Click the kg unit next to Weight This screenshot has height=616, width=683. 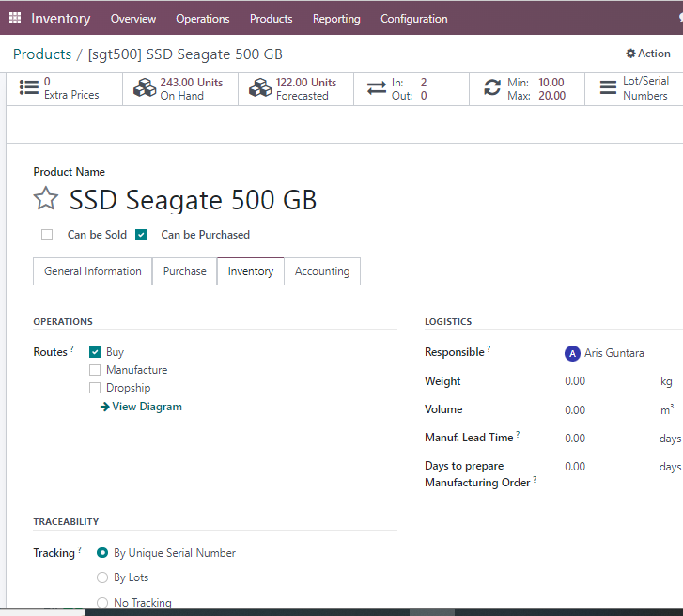coord(666,382)
